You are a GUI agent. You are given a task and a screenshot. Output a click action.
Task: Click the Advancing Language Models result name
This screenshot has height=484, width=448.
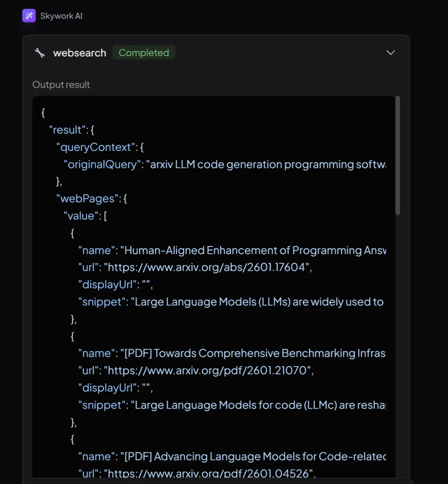pos(255,456)
